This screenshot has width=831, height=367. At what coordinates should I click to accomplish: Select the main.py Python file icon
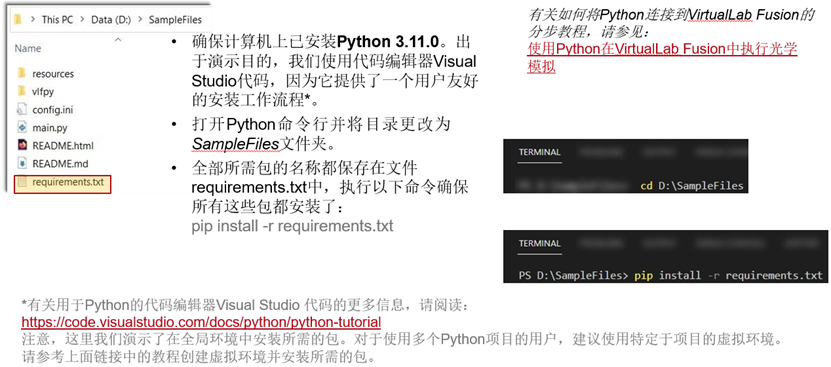pyautogui.click(x=21, y=127)
